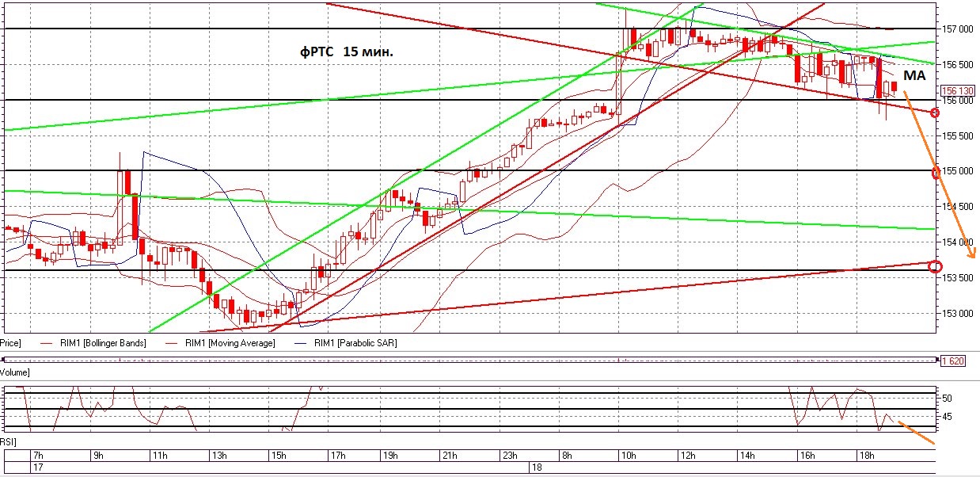Viewport: 980px width, 477px height.
Task: Click the 157 000 price axis label
Action: tap(959, 29)
